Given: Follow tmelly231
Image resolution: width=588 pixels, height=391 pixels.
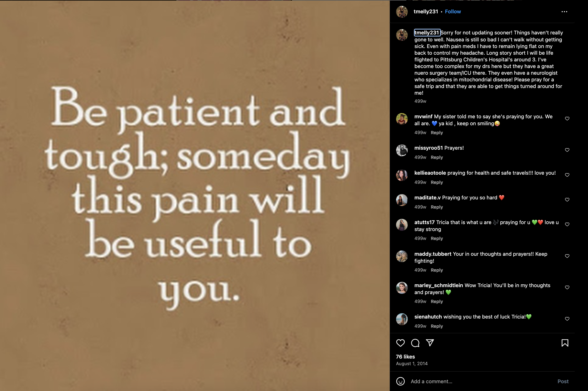Looking at the screenshot, I should [453, 11].
